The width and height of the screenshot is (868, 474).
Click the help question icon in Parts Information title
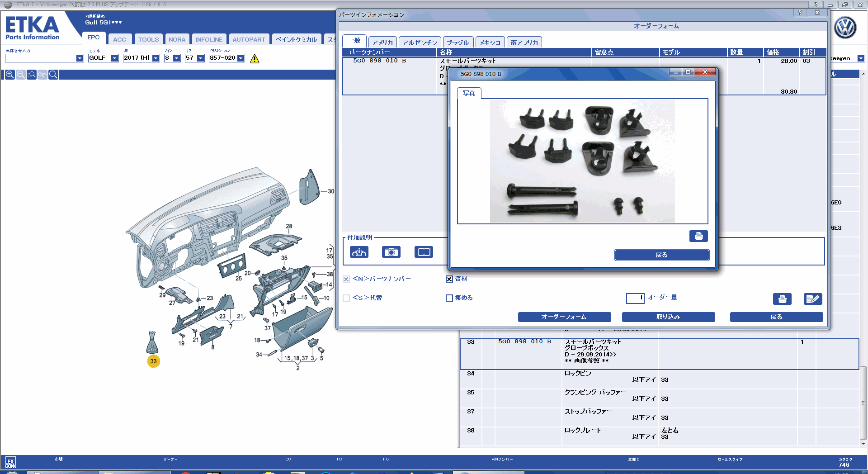click(x=800, y=13)
